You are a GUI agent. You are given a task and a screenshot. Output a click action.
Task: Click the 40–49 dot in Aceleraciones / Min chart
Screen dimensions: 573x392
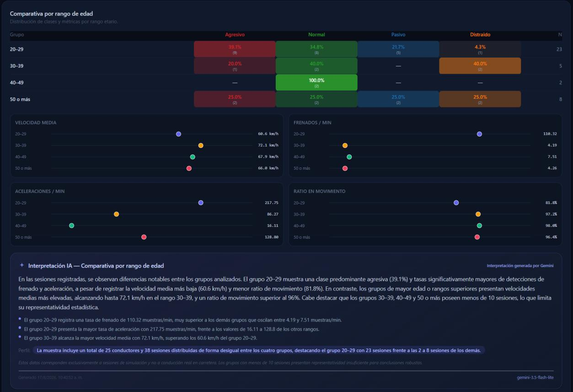pos(71,226)
